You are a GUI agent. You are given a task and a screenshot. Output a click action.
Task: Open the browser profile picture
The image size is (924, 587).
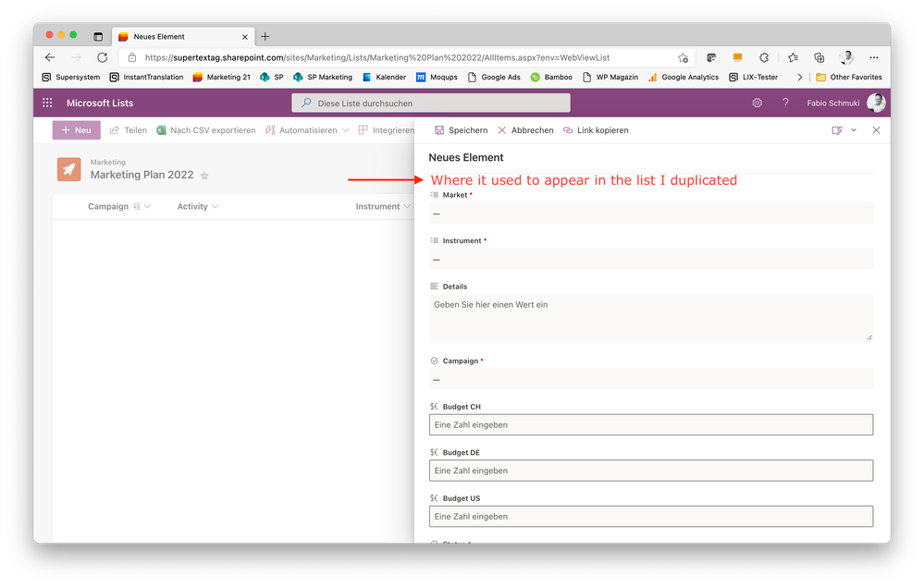tap(847, 57)
